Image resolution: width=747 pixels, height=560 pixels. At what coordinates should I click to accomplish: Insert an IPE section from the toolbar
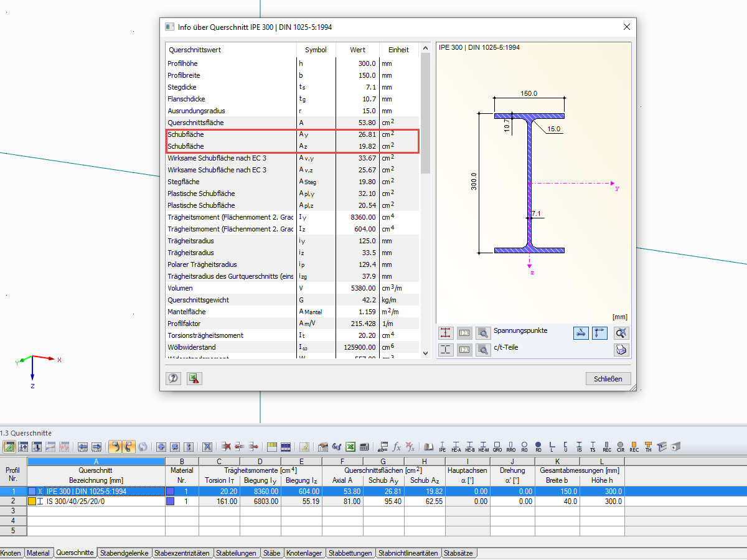point(443,447)
